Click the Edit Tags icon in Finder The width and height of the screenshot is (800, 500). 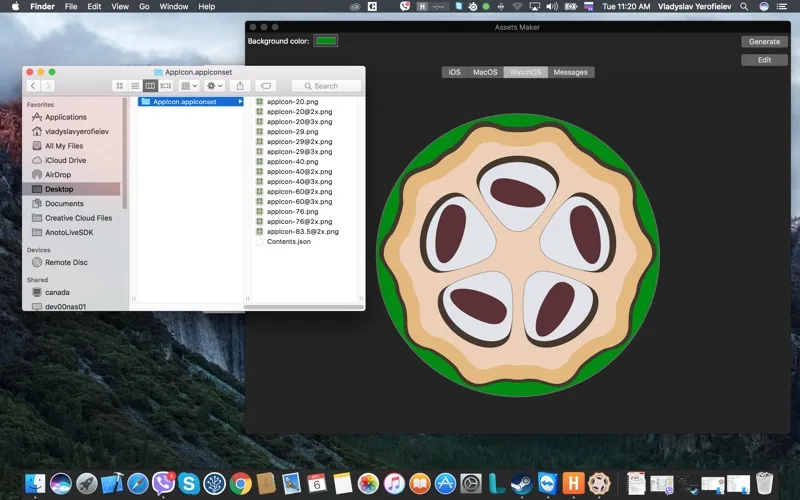[266, 86]
